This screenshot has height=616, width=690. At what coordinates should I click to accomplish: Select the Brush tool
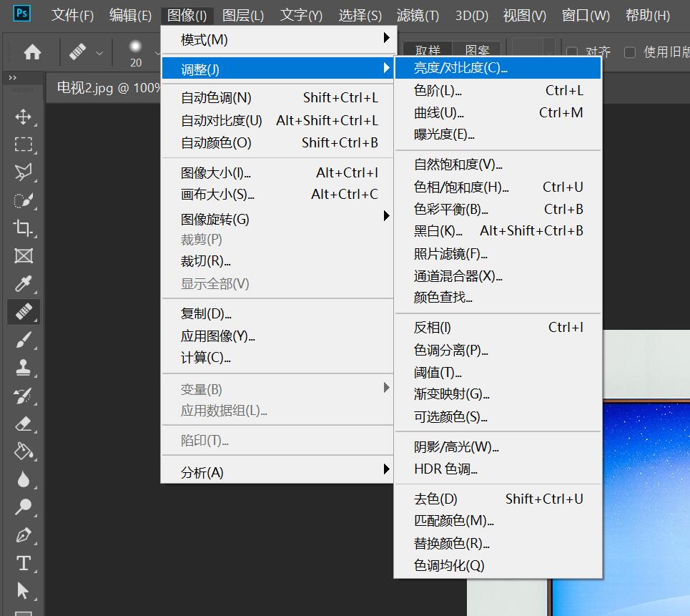coord(24,340)
